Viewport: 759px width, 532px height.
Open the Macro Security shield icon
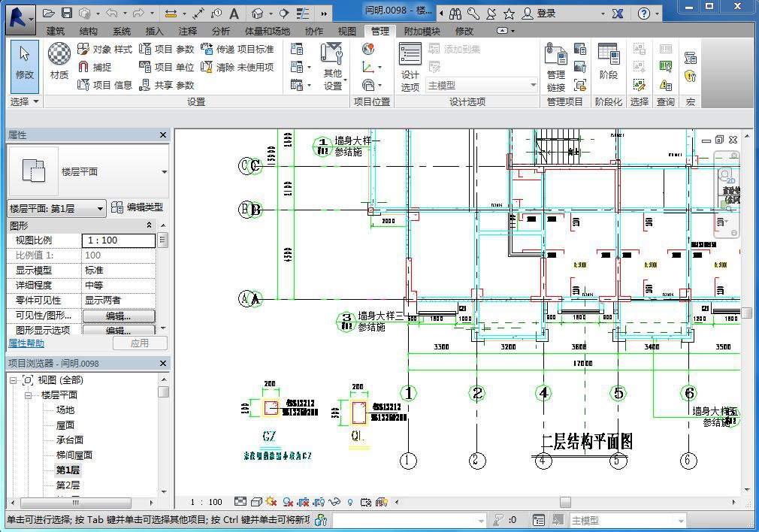pyautogui.click(x=691, y=76)
